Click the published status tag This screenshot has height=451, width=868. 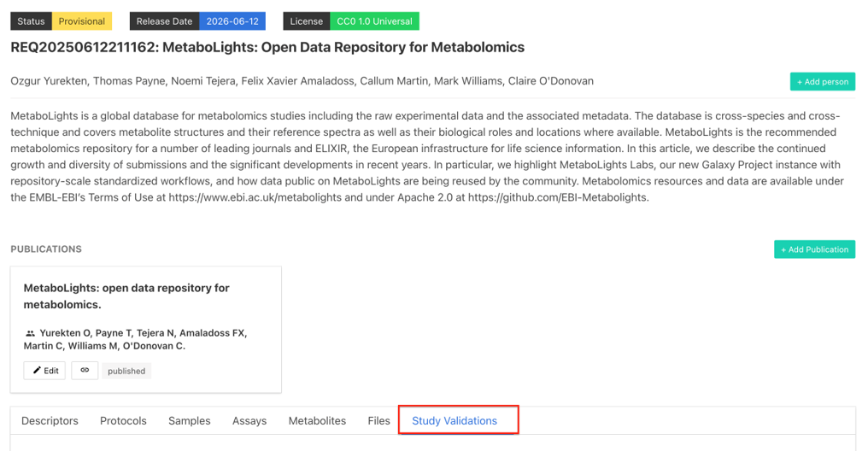click(126, 371)
